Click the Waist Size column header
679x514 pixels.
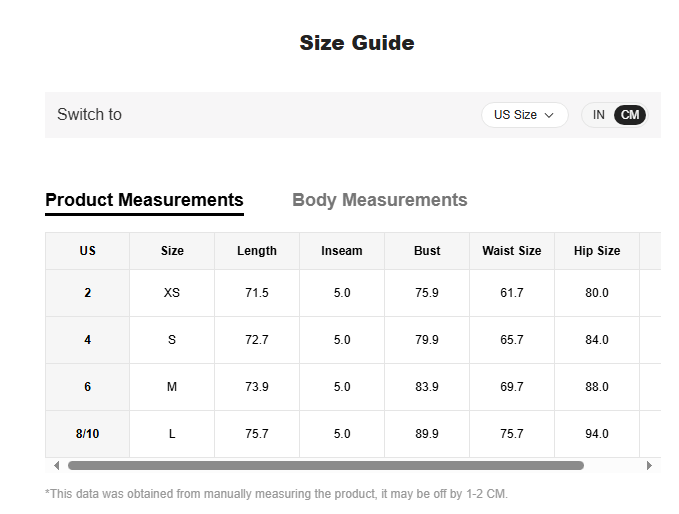(x=512, y=251)
